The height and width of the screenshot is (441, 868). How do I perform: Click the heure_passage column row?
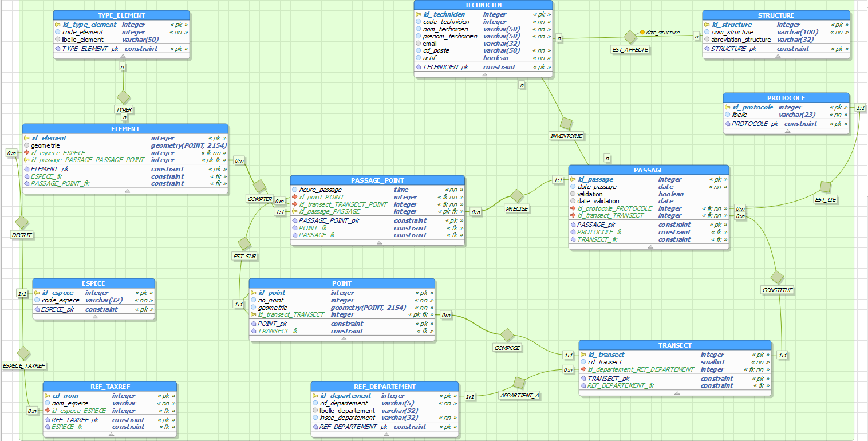point(378,190)
